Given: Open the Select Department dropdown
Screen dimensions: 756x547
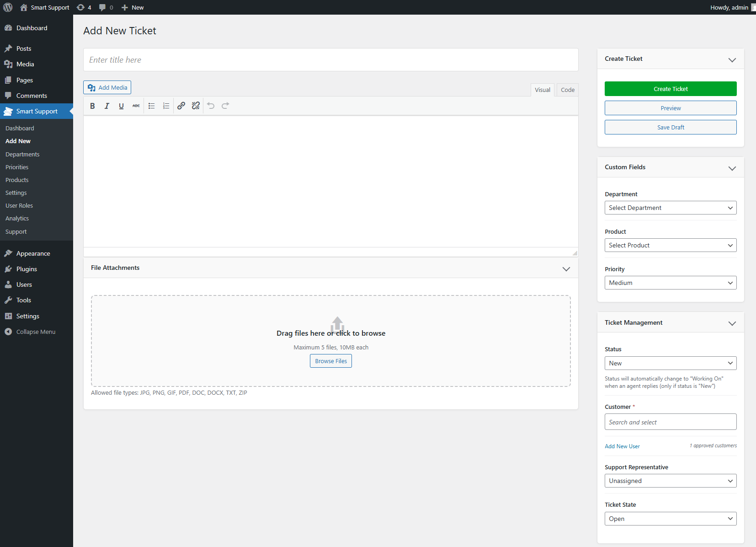Looking at the screenshot, I should (670, 208).
